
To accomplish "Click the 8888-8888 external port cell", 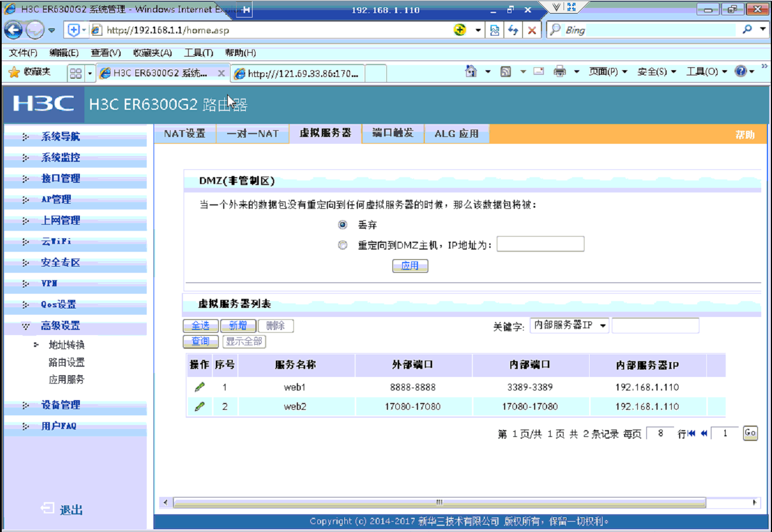I will coord(413,387).
